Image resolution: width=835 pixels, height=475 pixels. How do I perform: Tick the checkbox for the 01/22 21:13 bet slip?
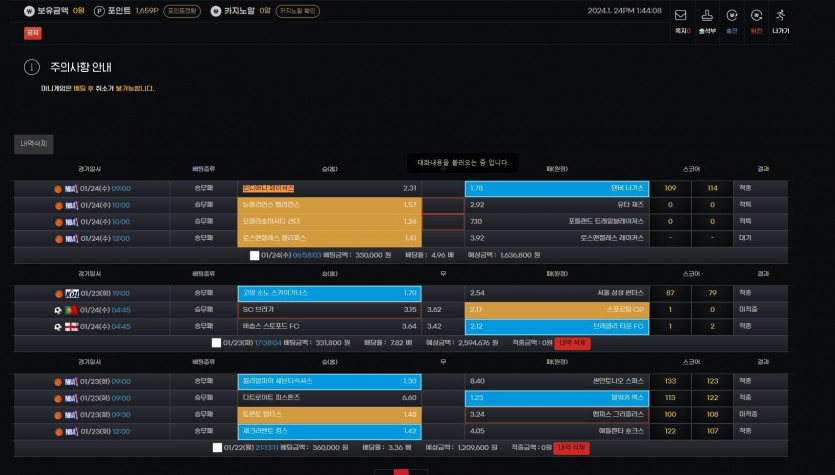click(216, 447)
